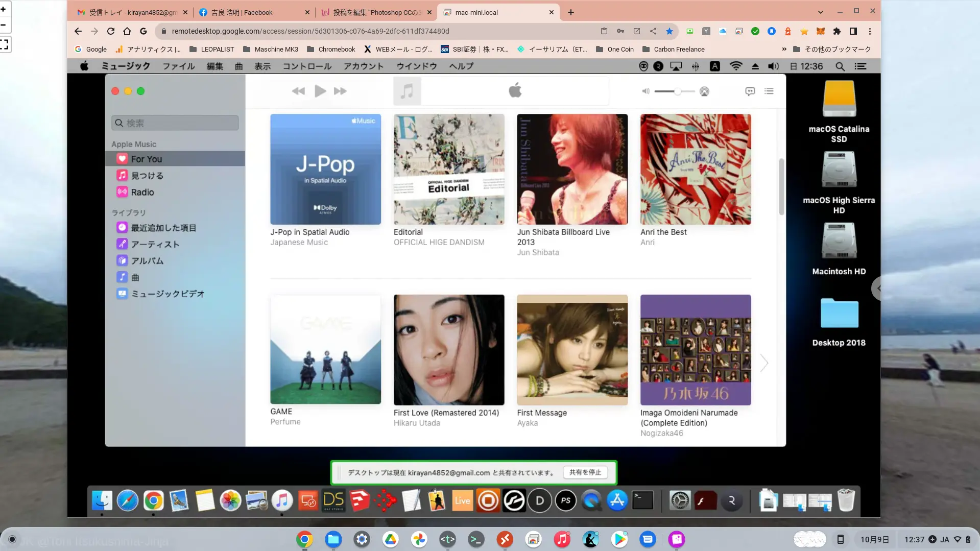The width and height of the screenshot is (980, 551).
Task: Open the Trash in the Mac dock
Action: pos(846,500)
